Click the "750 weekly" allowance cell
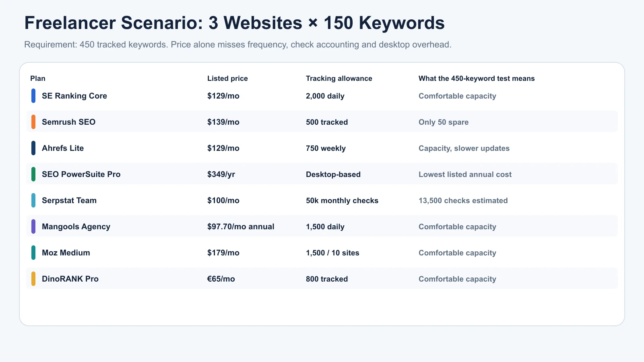 tap(326, 148)
